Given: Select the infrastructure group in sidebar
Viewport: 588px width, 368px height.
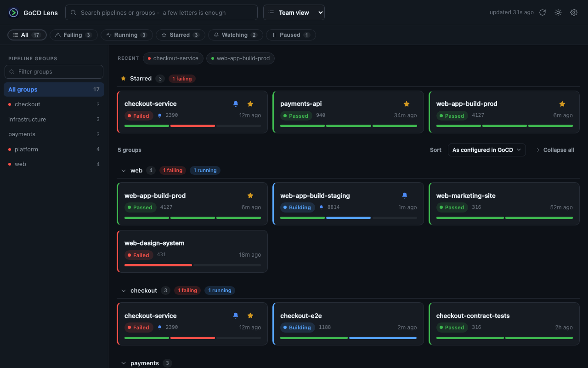Looking at the screenshot, I should coord(54,119).
